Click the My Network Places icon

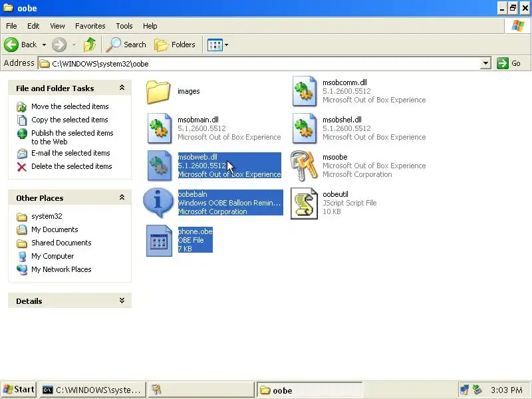(x=22, y=270)
